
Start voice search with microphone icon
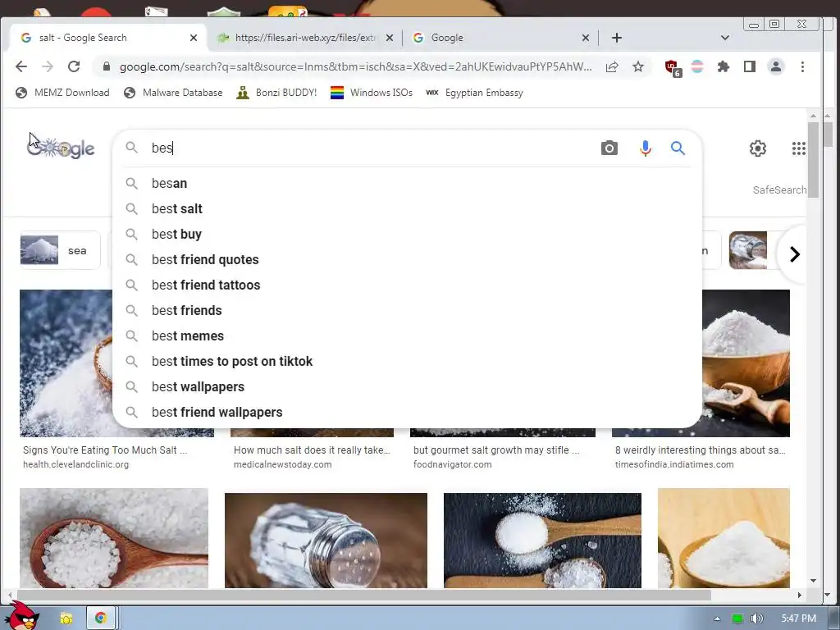[x=645, y=148]
